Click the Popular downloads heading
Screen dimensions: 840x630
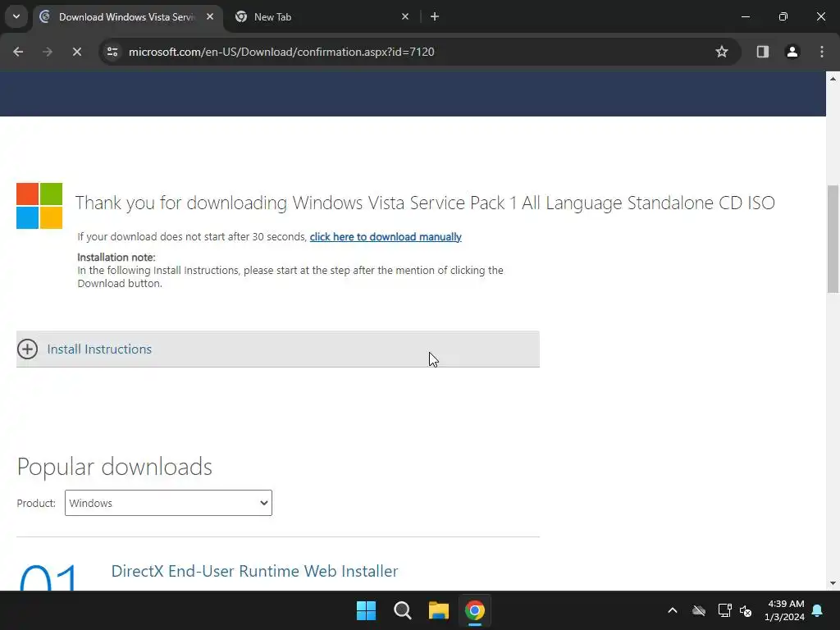pyautogui.click(x=115, y=467)
